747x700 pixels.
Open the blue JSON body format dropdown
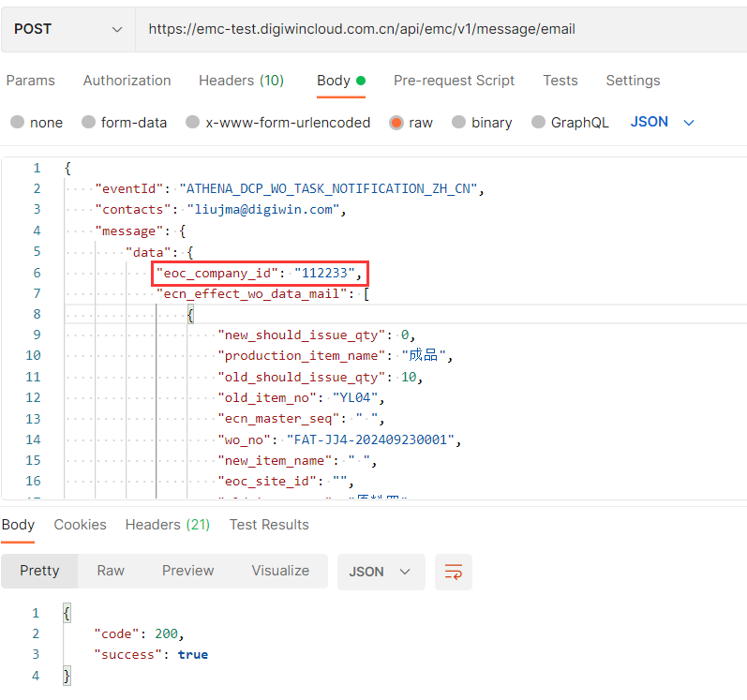click(x=663, y=122)
